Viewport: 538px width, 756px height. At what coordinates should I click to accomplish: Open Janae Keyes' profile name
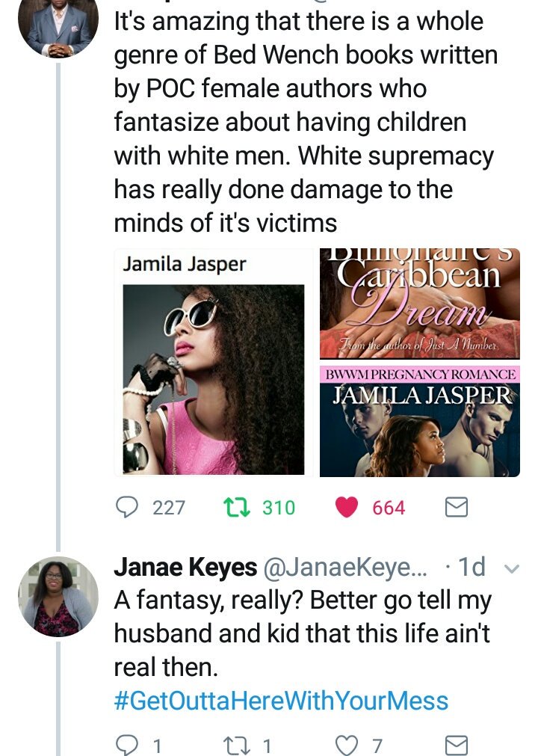pos(185,567)
